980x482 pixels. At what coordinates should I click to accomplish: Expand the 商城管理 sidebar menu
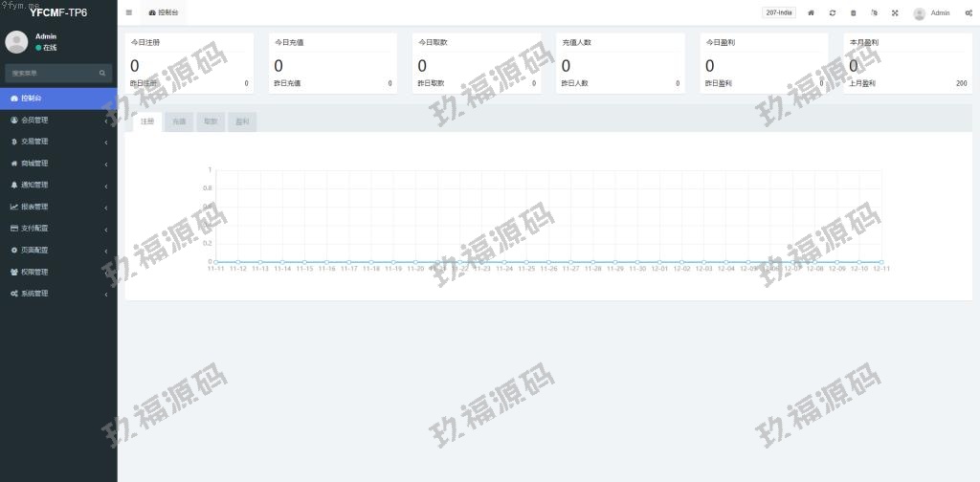tap(58, 164)
